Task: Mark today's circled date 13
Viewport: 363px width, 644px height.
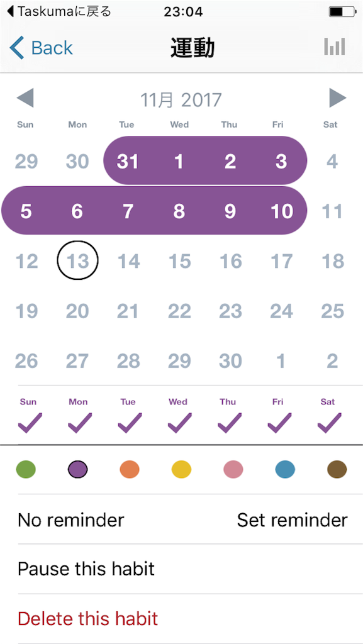Action: 77,260
